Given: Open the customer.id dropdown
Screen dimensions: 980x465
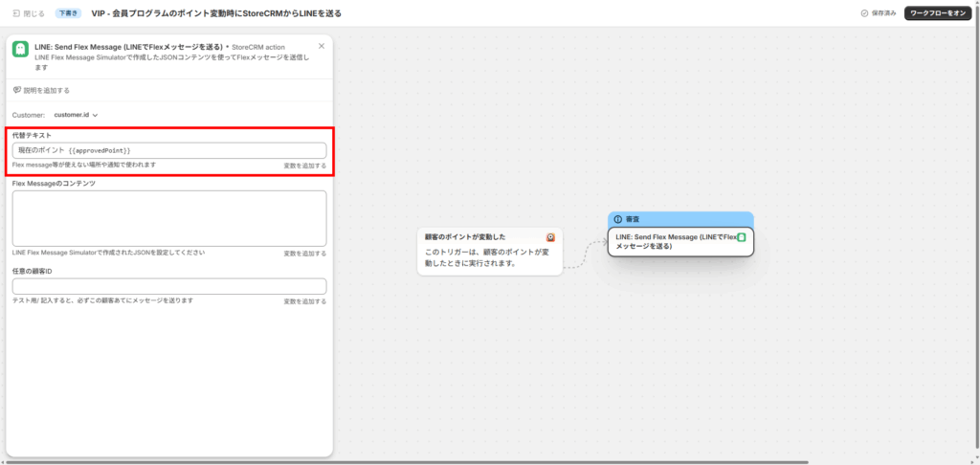Looking at the screenshot, I should pos(77,115).
